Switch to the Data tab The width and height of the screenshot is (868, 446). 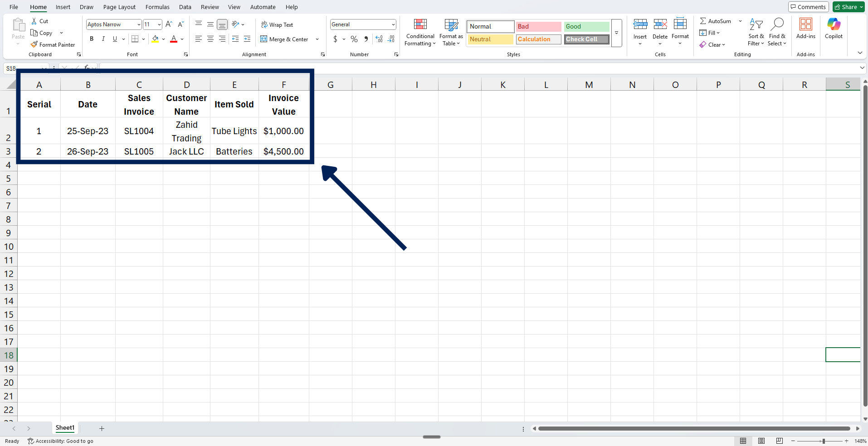[x=185, y=7]
